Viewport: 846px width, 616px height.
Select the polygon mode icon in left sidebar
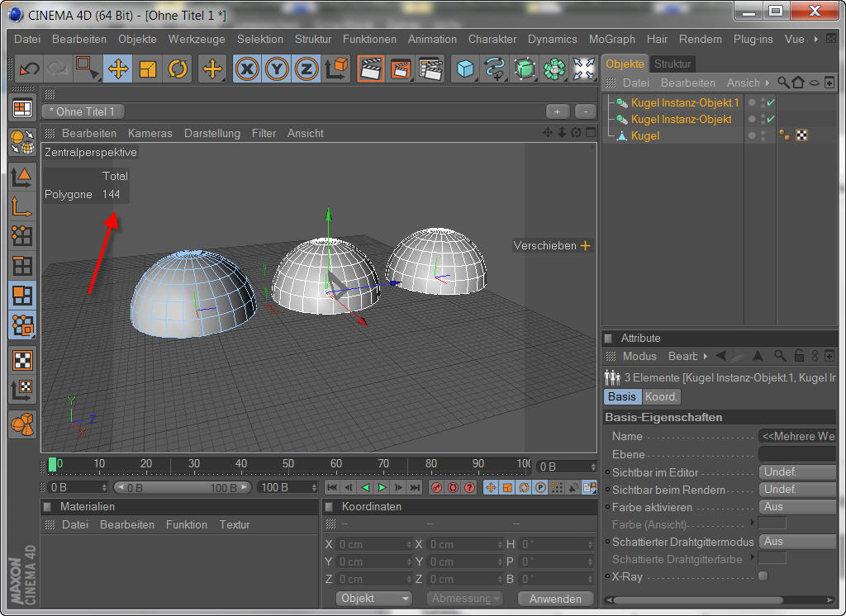point(22,295)
